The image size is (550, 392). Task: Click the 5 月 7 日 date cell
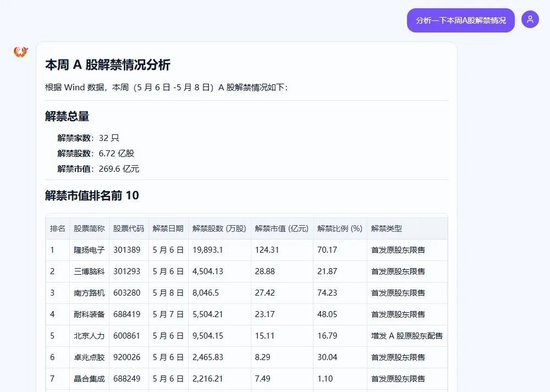point(168,314)
